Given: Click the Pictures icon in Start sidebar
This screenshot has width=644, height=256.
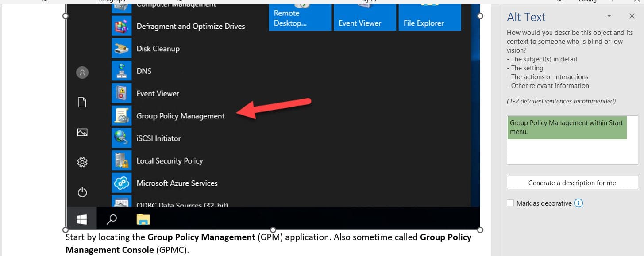Looking at the screenshot, I should click(82, 132).
